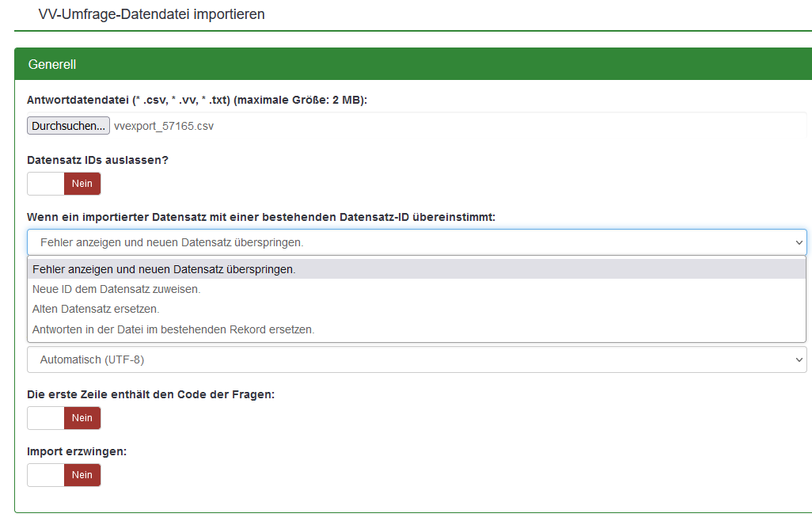Image resolution: width=812 pixels, height=521 pixels.
Task: Choose 'Neue ID dem Datensatz zuweisen' option
Action: click(x=116, y=289)
